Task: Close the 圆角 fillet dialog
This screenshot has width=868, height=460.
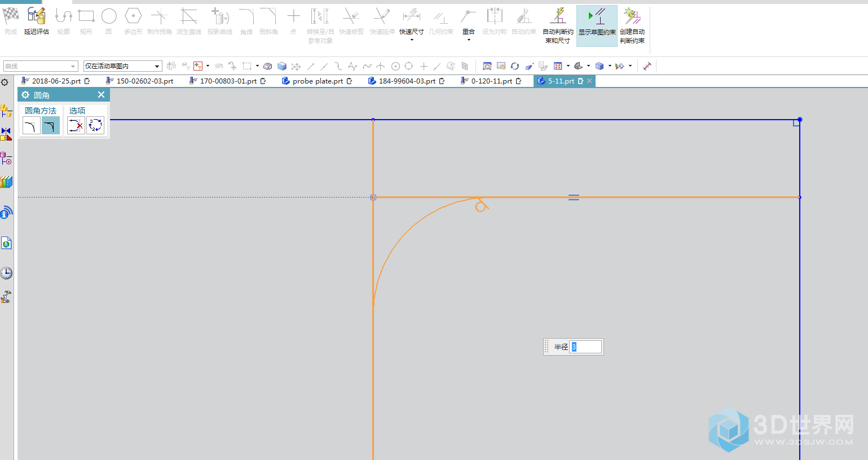Action: pos(101,95)
